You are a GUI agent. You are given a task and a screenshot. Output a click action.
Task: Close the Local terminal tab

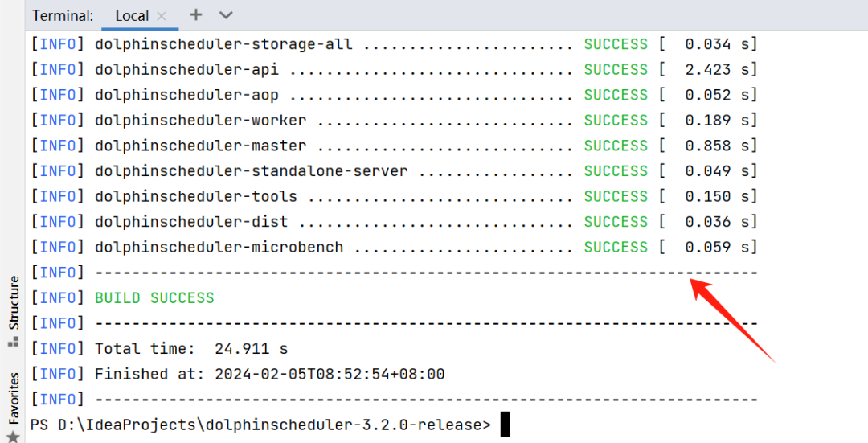(162, 16)
